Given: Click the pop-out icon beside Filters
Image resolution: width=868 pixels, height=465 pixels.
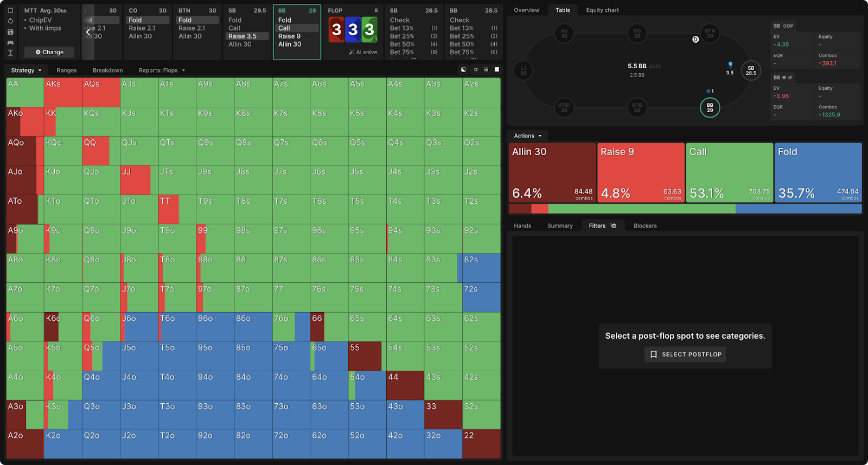Looking at the screenshot, I should coord(613,225).
